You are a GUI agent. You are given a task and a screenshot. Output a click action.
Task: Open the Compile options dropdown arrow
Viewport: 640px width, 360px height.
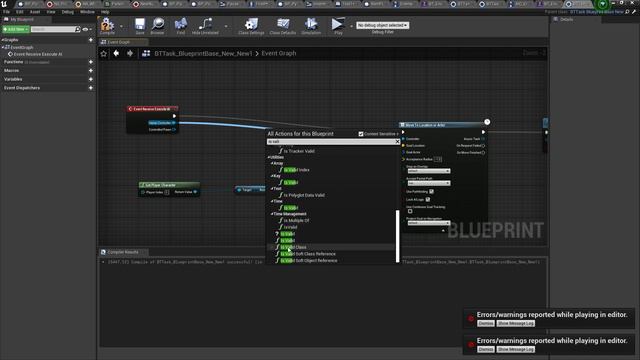click(x=121, y=27)
